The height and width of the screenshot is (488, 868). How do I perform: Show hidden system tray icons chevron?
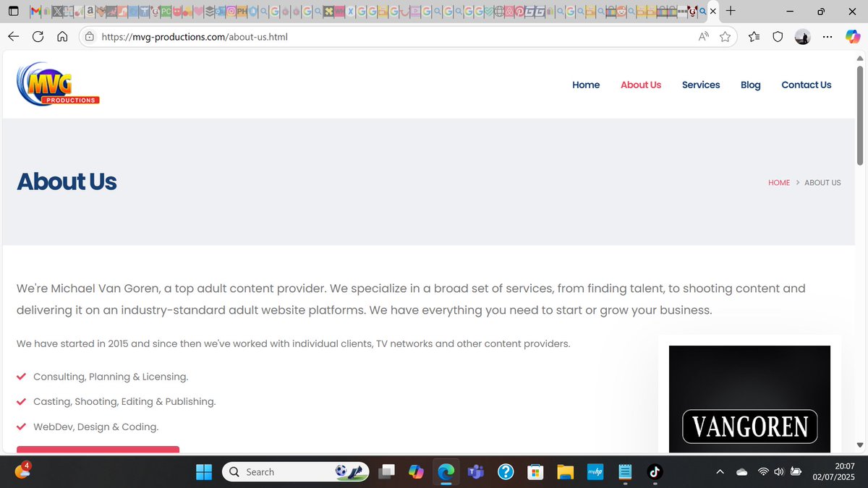(x=720, y=472)
